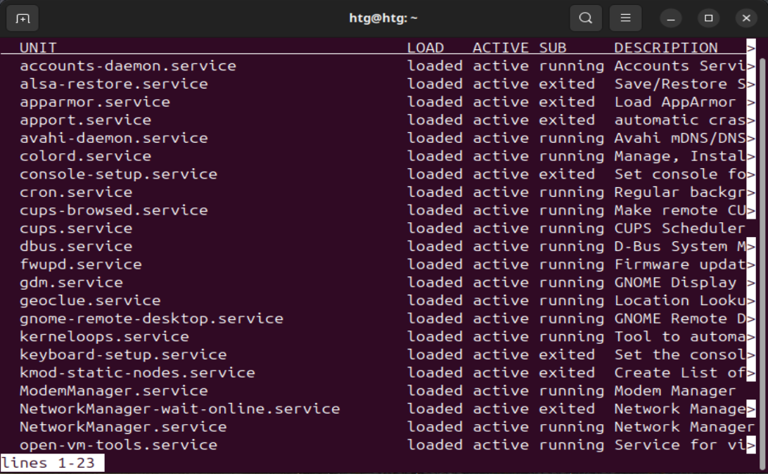768x474 pixels.
Task: Click the "lines 1-23" pager status
Action: tap(50, 463)
